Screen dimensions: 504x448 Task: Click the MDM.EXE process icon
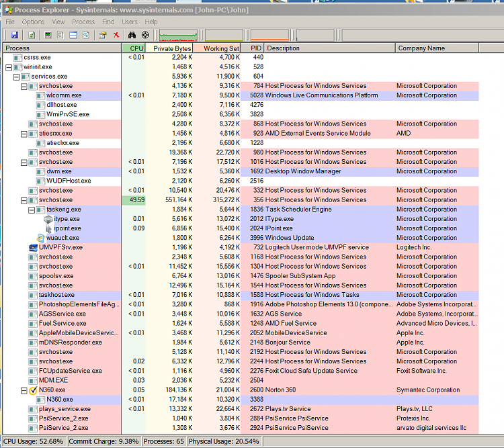[x=33, y=381]
